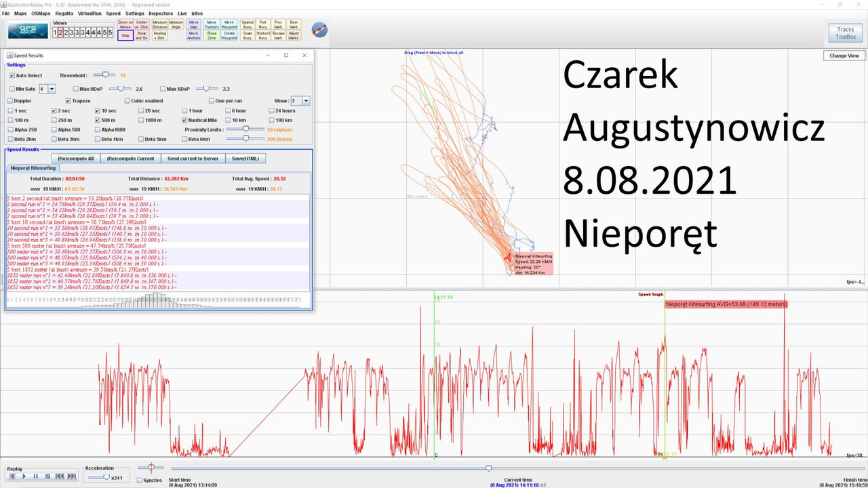
Task: Click the GPS Action Replay logo
Action: tap(27, 30)
